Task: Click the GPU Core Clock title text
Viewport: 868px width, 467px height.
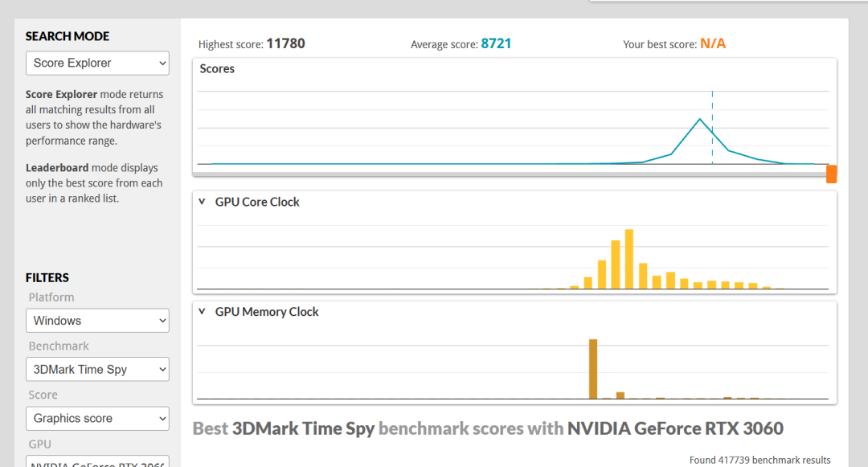Action: 257,202
